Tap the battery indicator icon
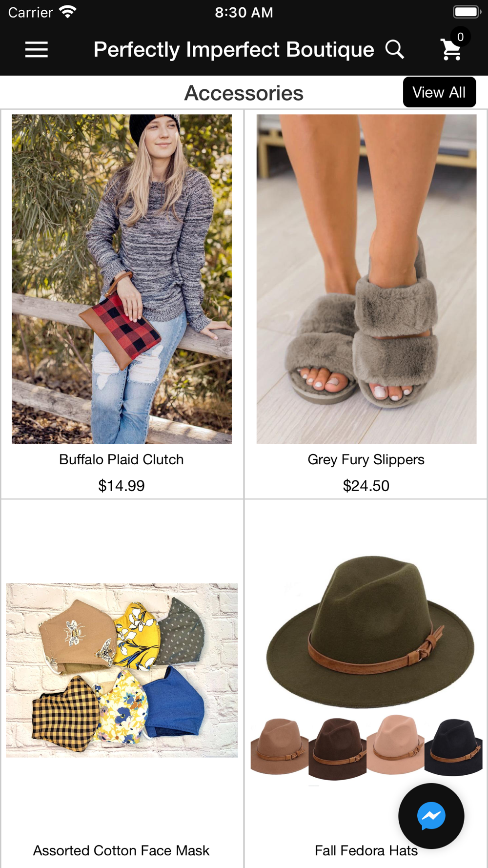The height and width of the screenshot is (868, 488). (467, 12)
